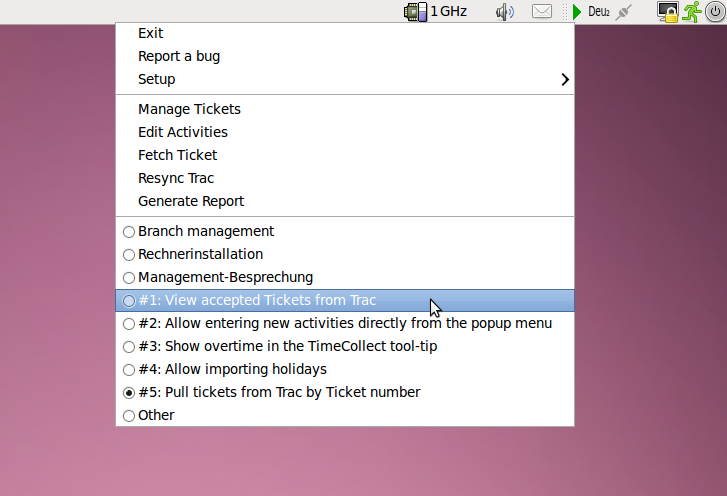The image size is (727, 496).
Task: Select the Branch management activity
Action: (x=205, y=231)
